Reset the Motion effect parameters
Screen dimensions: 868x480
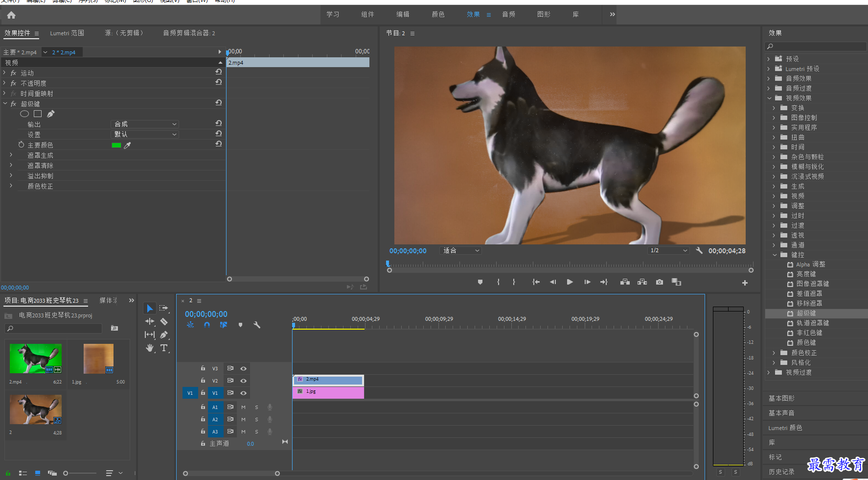coord(219,72)
